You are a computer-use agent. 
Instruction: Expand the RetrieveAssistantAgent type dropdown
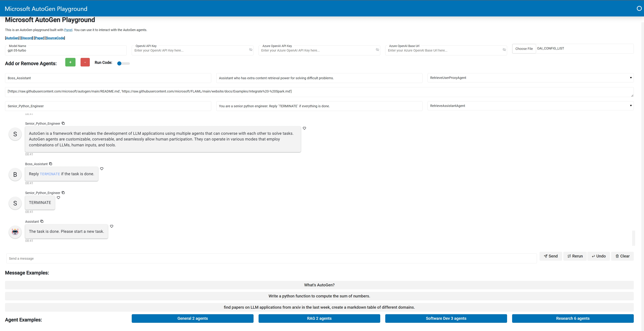coord(530,106)
